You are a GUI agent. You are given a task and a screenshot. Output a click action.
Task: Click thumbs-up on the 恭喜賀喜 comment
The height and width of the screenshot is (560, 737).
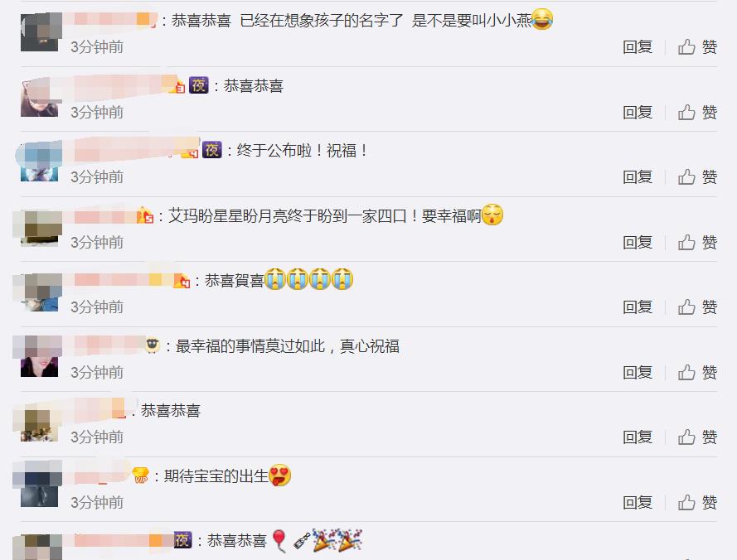tap(697, 307)
